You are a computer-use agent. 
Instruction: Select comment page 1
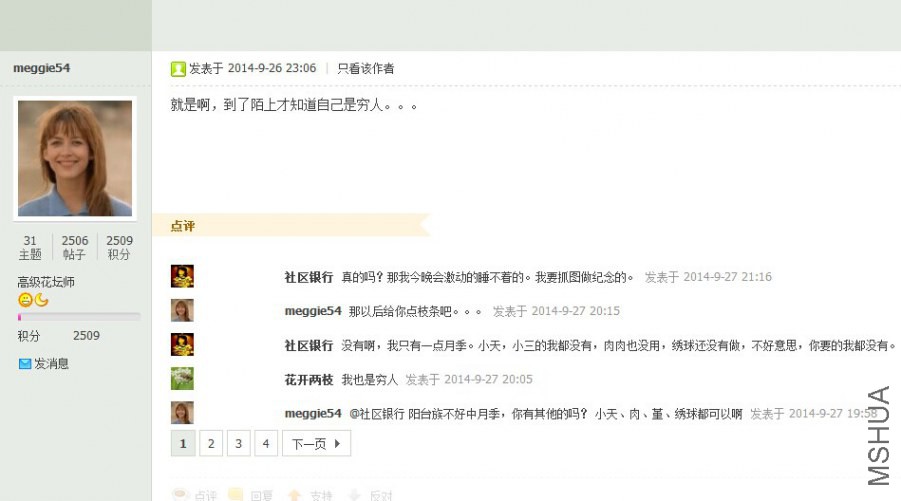(x=183, y=444)
